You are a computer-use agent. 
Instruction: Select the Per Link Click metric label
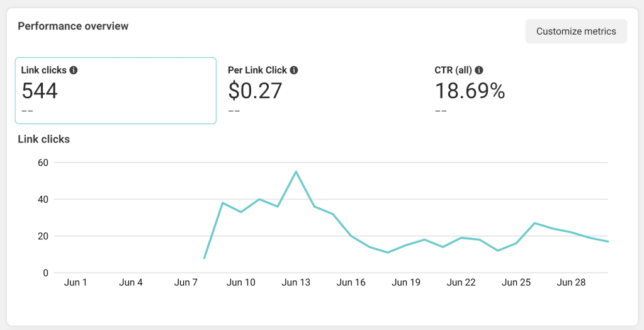pyautogui.click(x=257, y=70)
